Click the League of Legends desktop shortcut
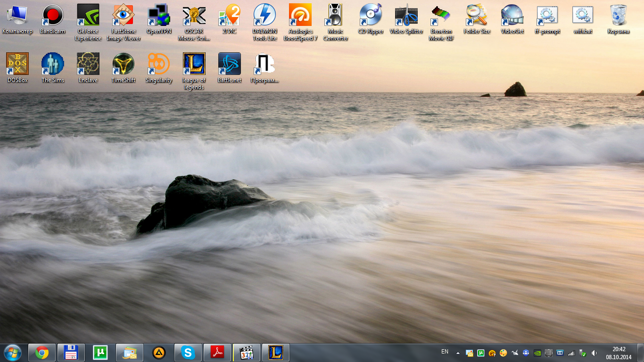644x362 pixels. pyautogui.click(x=194, y=64)
